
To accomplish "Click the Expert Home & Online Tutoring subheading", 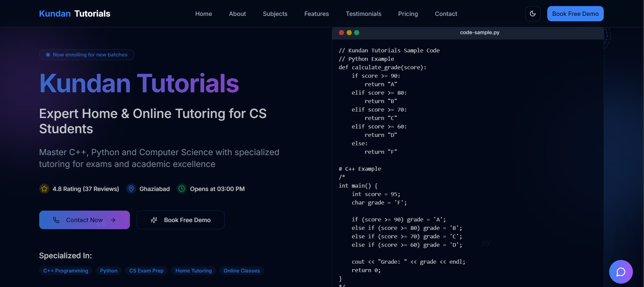I will pos(153,121).
